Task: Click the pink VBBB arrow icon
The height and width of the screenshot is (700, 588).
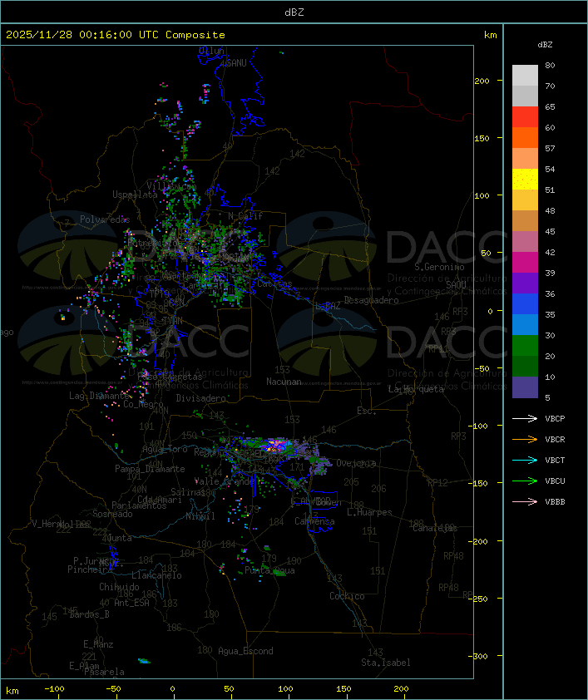Action: click(x=525, y=501)
